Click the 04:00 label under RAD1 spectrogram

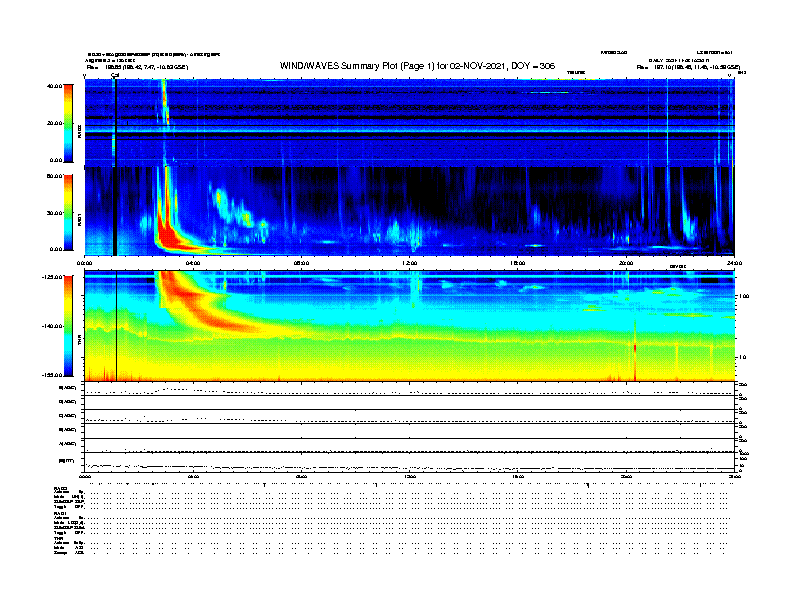click(x=193, y=263)
